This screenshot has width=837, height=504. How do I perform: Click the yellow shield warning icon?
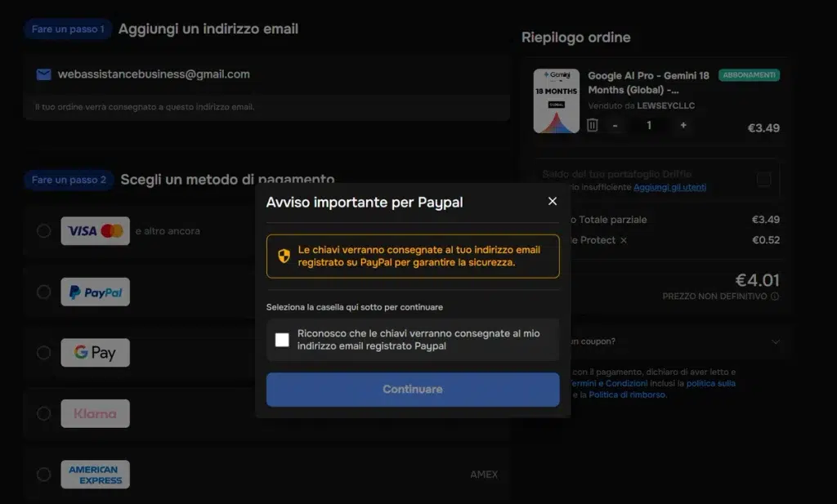point(284,256)
